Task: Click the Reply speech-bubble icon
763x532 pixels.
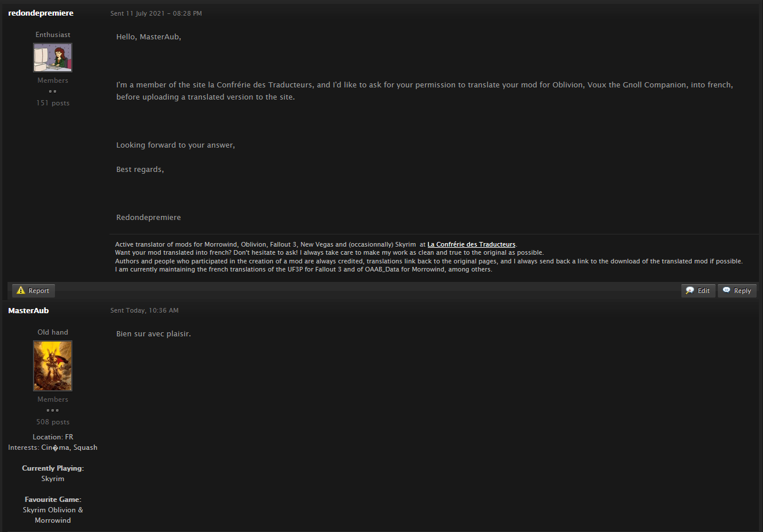Action: click(727, 291)
